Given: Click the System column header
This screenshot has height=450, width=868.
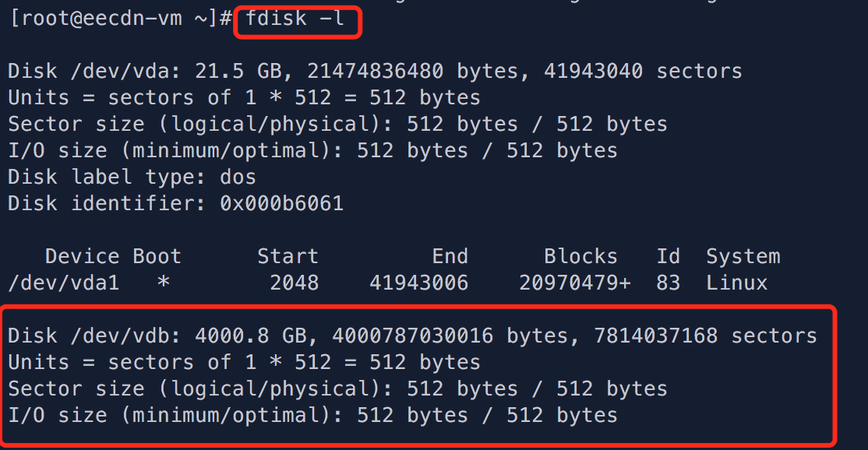Looking at the screenshot, I should 743,256.
